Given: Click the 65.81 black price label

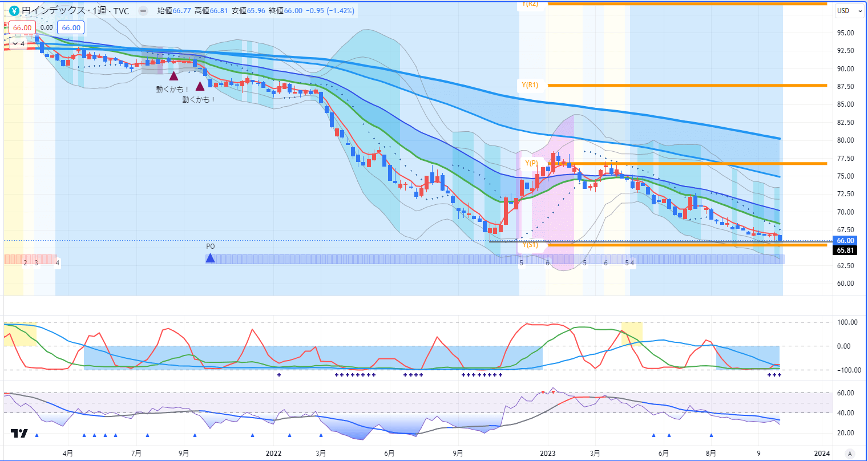Looking at the screenshot, I should coord(846,250).
